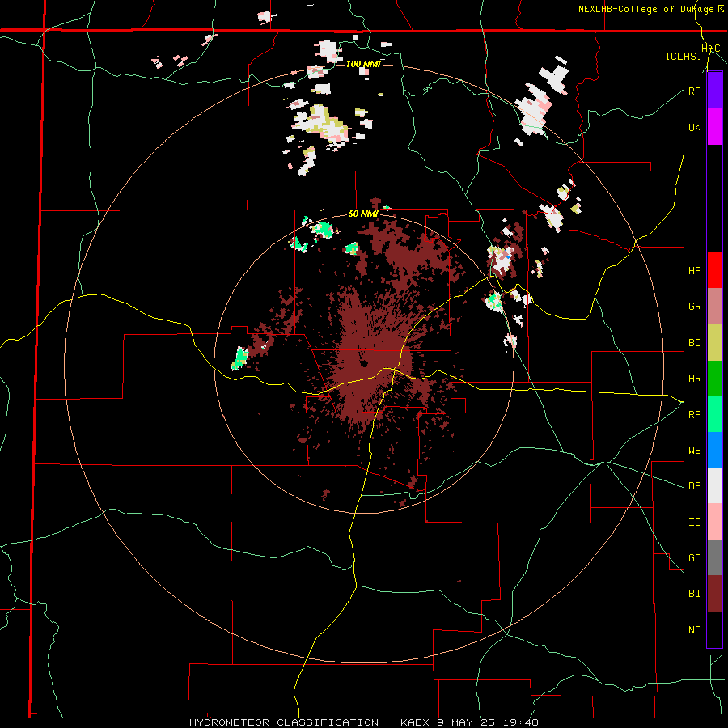Click the red HA legend color swatch

[714, 270]
